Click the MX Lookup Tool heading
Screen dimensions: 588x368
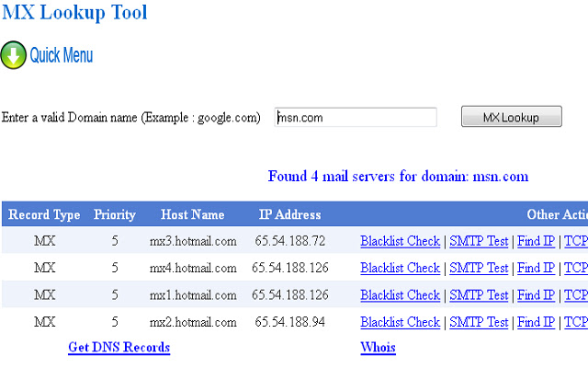click(x=74, y=12)
